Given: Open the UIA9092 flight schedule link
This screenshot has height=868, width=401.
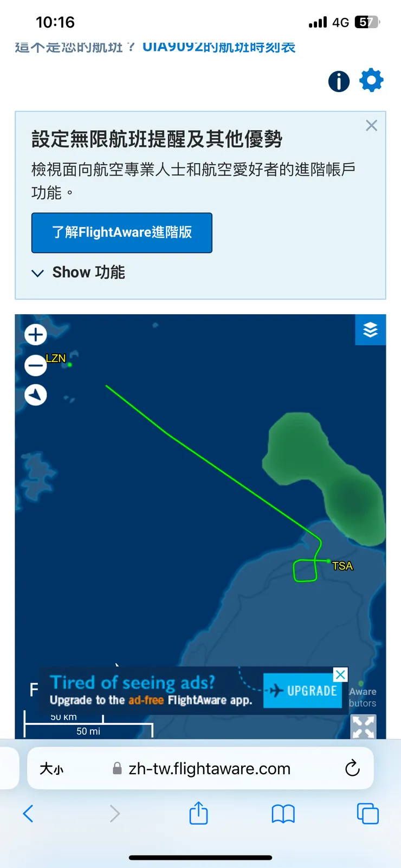Looking at the screenshot, I should 219,47.
